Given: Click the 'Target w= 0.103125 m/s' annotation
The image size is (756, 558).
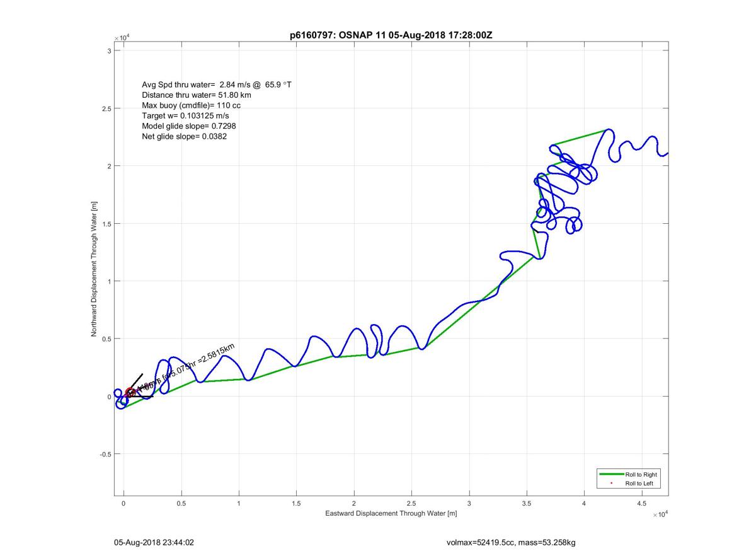Looking at the screenshot, I should coord(186,116).
